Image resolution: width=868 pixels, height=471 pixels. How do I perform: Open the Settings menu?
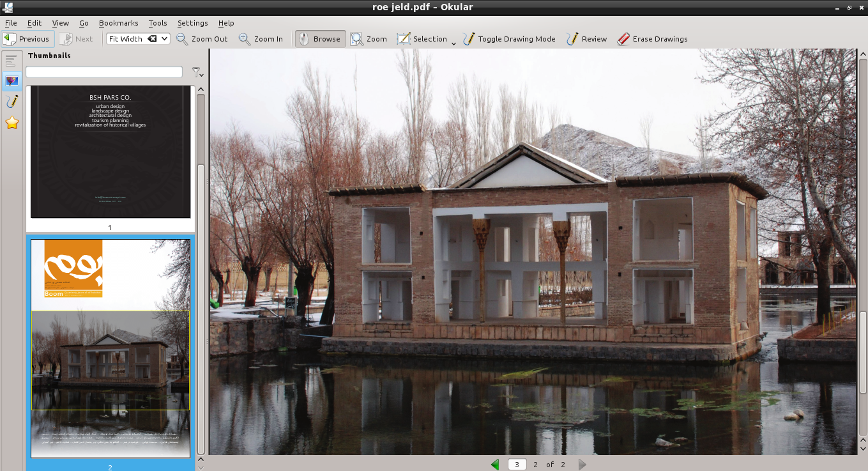point(192,23)
